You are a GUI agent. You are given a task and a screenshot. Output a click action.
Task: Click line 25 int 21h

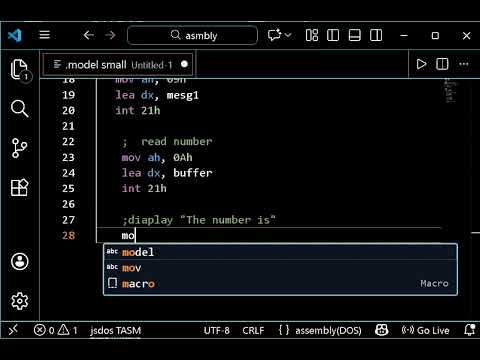(x=144, y=188)
